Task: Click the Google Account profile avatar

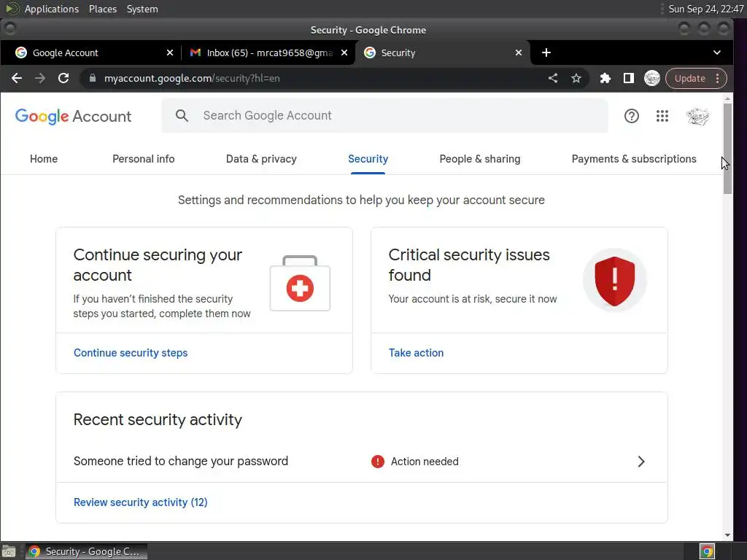Action: pos(697,116)
